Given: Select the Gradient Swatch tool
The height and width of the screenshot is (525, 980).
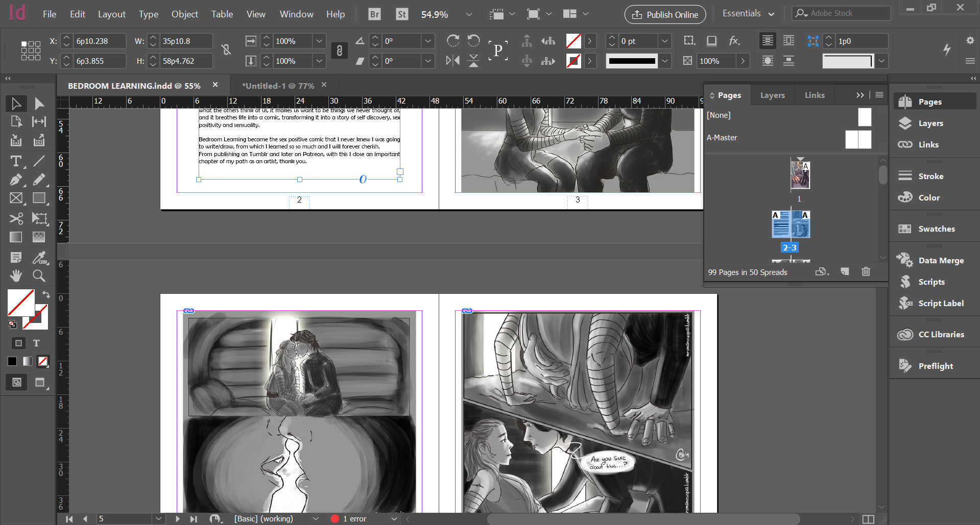Looking at the screenshot, I should 16,237.
